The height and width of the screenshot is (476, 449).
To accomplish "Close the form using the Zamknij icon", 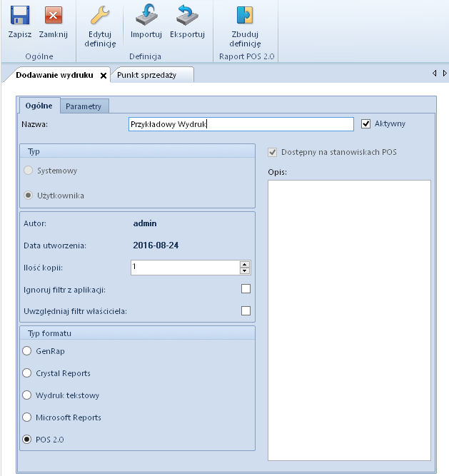I will pos(53,22).
